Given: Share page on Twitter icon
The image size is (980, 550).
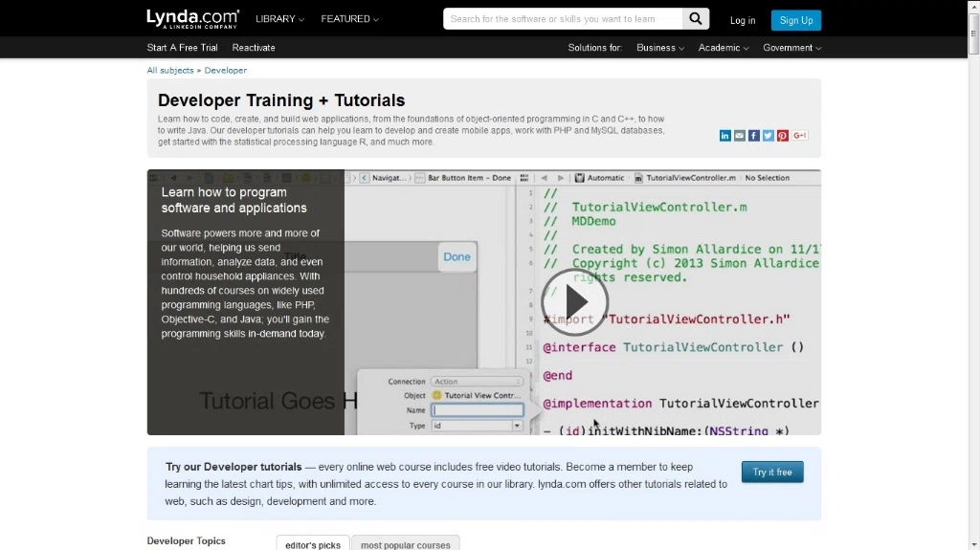Looking at the screenshot, I should click(x=768, y=136).
